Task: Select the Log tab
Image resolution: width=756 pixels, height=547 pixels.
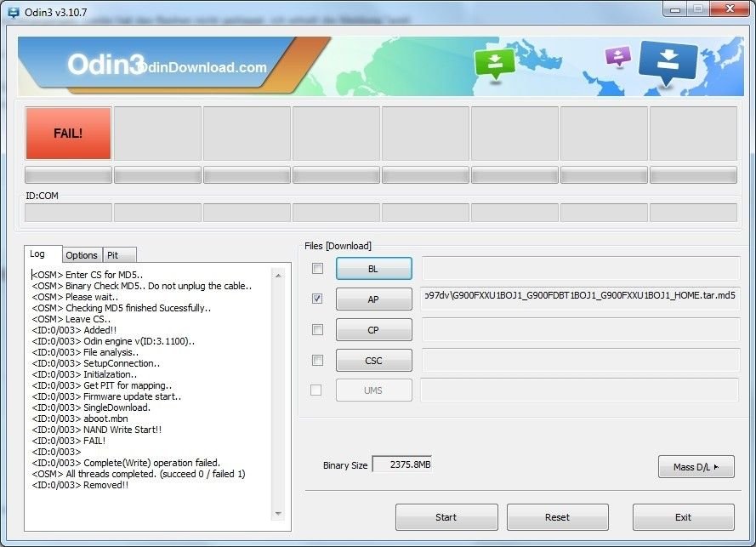Action: (x=38, y=254)
